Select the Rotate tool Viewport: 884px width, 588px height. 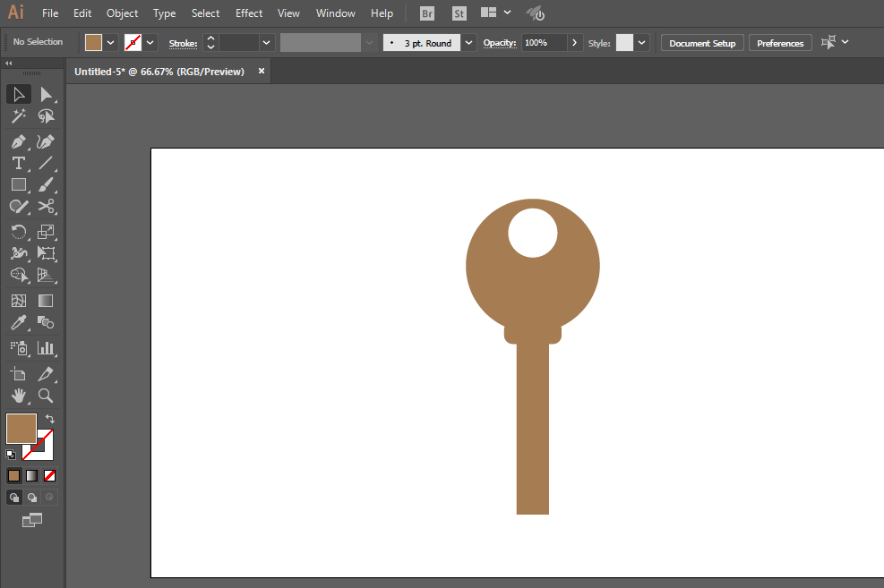click(18, 232)
